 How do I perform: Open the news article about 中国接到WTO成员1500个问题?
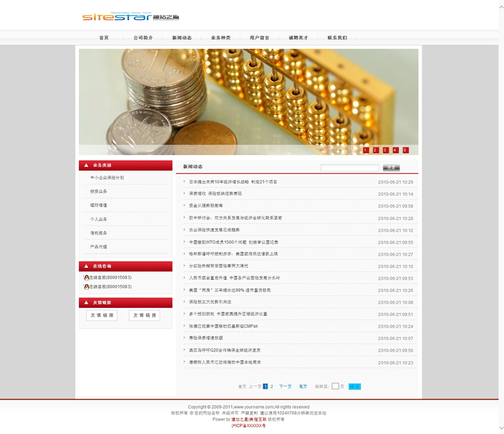tap(234, 242)
